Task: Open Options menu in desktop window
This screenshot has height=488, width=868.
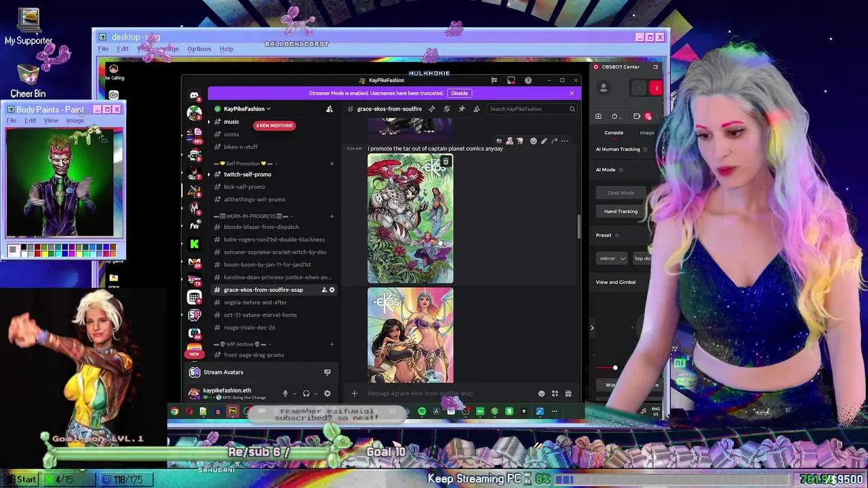Action: pos(199,49)
